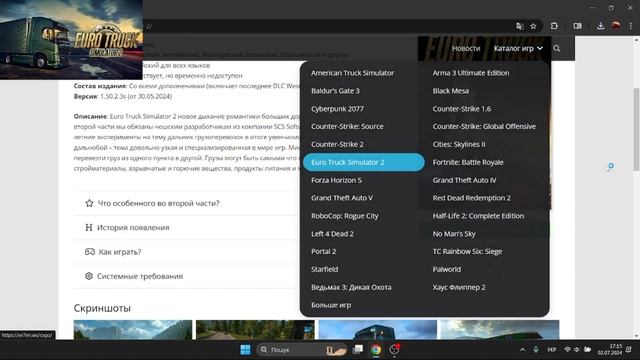Collapse the Каталог игр dropdown
The image size is (640, 360).
[518, 48]
